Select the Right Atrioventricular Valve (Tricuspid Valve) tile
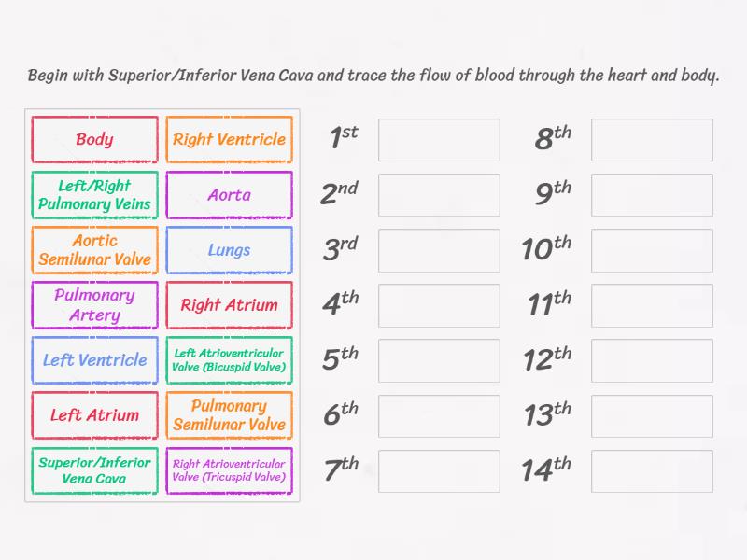Screen dimensions: 747x560 pos(229,470)
